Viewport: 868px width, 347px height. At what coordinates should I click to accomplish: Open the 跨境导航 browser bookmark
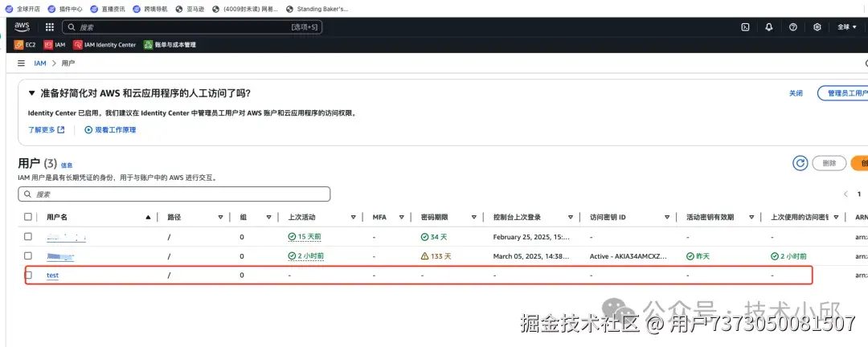coord(150,9)
